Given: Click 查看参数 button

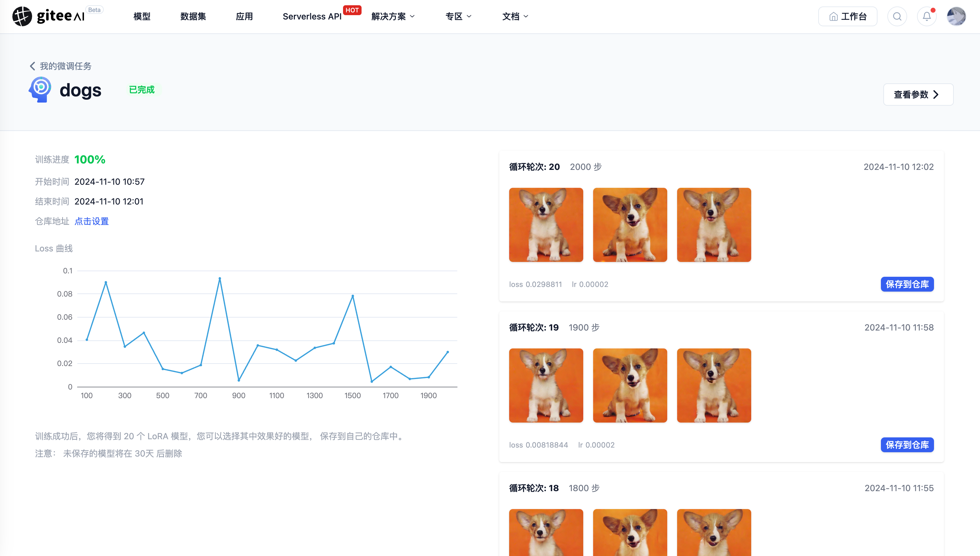Looking at the screenshot, I should (x=918, y=94).
